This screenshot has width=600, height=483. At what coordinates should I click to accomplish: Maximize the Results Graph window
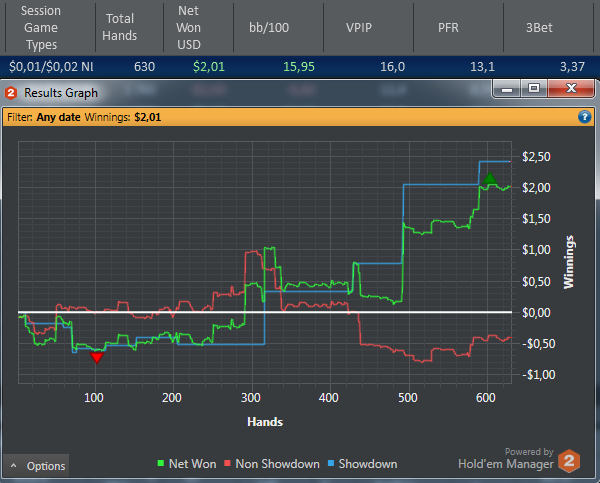coord(534,89)
